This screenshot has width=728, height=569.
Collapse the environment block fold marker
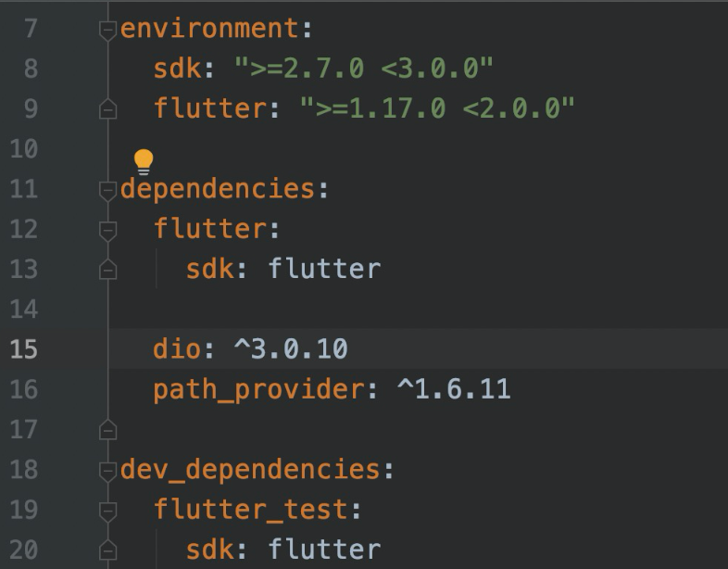coord(108,29)
